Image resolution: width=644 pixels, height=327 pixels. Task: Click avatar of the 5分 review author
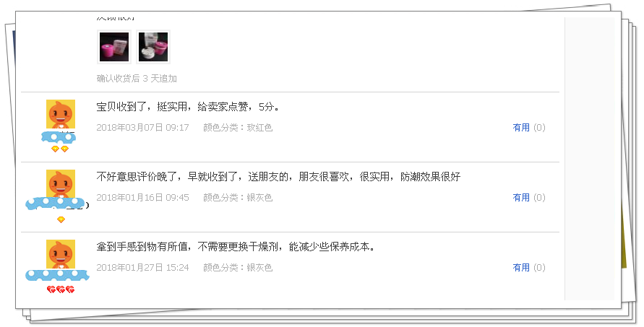pyautogui.click(x=61, y=114)
